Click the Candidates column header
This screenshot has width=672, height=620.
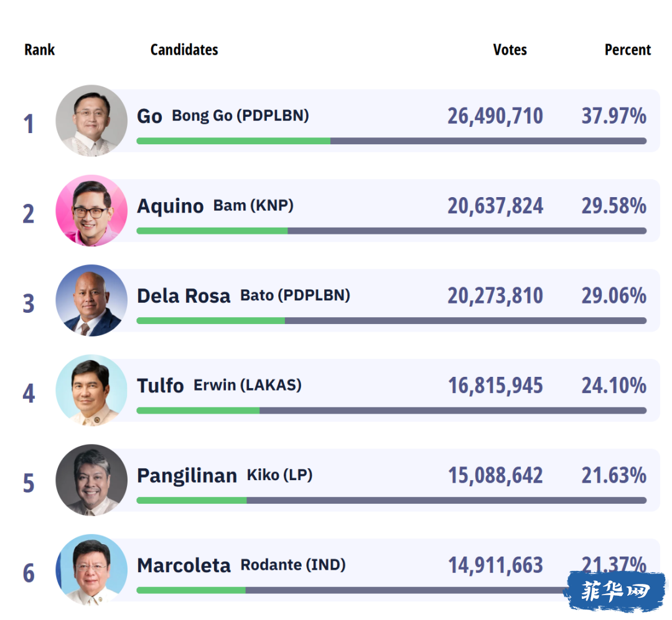pyautogui.click(x=184, y=50)
